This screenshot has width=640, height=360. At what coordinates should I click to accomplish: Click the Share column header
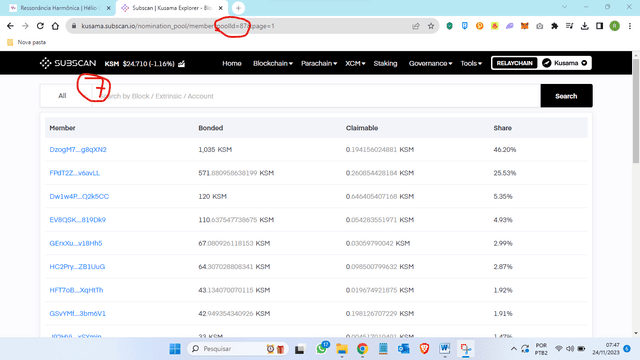coord(502,128)
